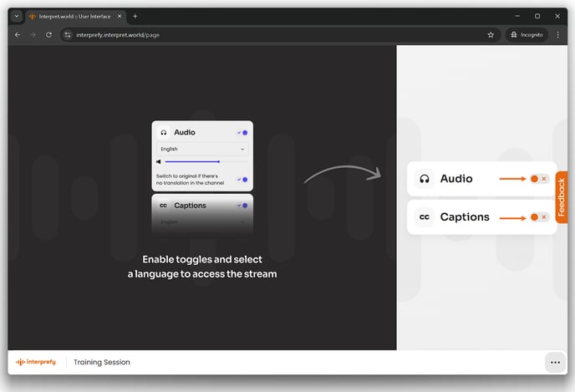The width and height of the screenshot is (575, 392).
Task: Click the interprefy logo
Action: click(36, 362)
